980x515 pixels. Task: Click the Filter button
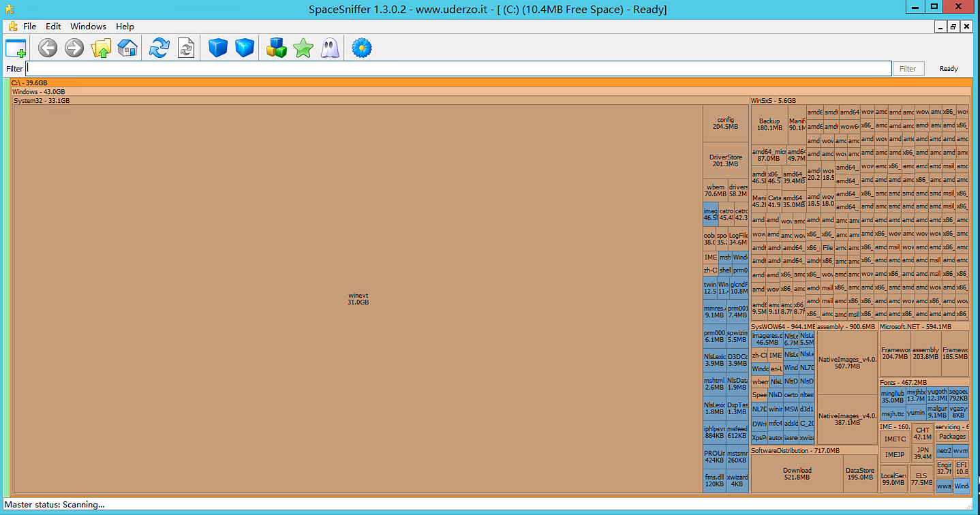(908, 69)
